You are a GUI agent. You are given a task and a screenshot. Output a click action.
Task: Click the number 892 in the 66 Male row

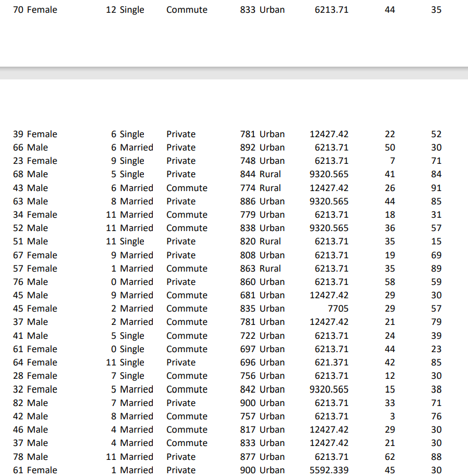pos(248,148)
